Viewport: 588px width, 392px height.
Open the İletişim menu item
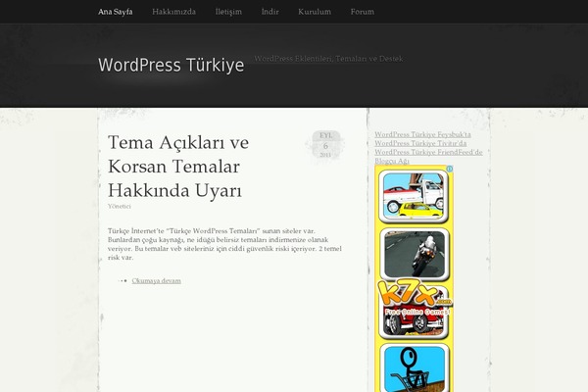click(x=228, y=12)
